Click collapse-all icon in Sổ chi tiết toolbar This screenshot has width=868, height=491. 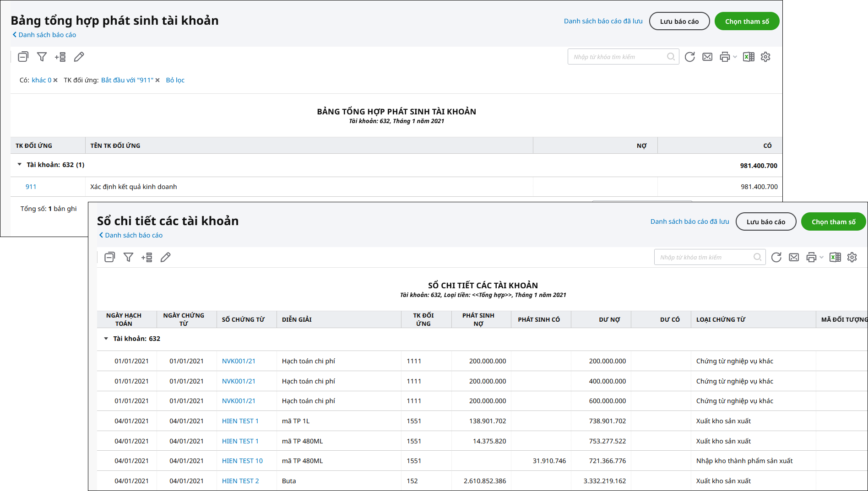(109, 257)
